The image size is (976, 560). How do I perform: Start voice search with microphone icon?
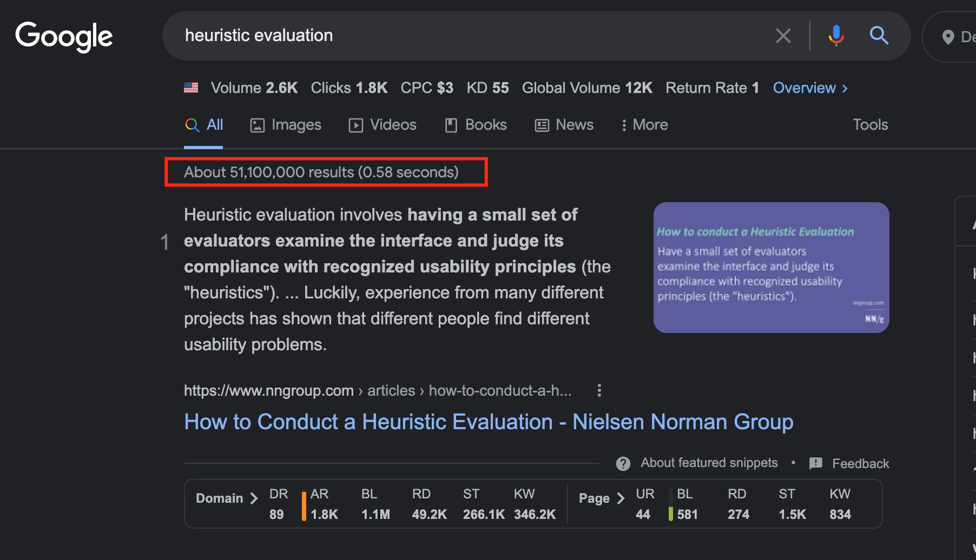(836, 36)
